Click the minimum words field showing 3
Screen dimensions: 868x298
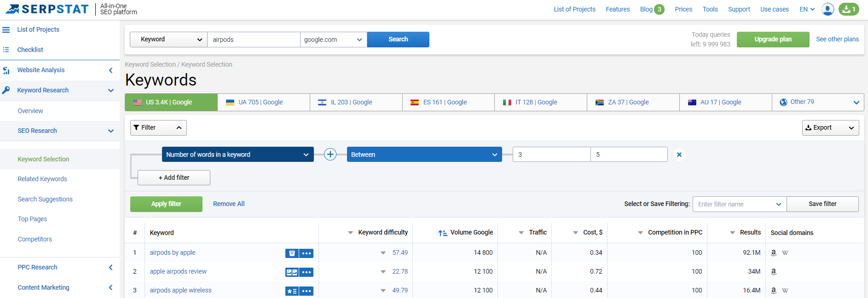552,155
